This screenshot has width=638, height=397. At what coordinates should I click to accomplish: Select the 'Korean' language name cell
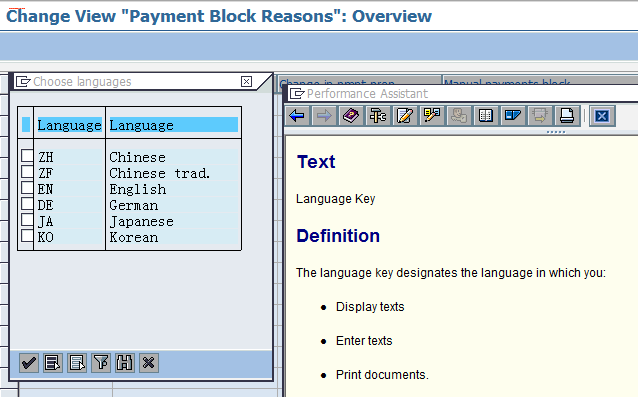(173, 237)
